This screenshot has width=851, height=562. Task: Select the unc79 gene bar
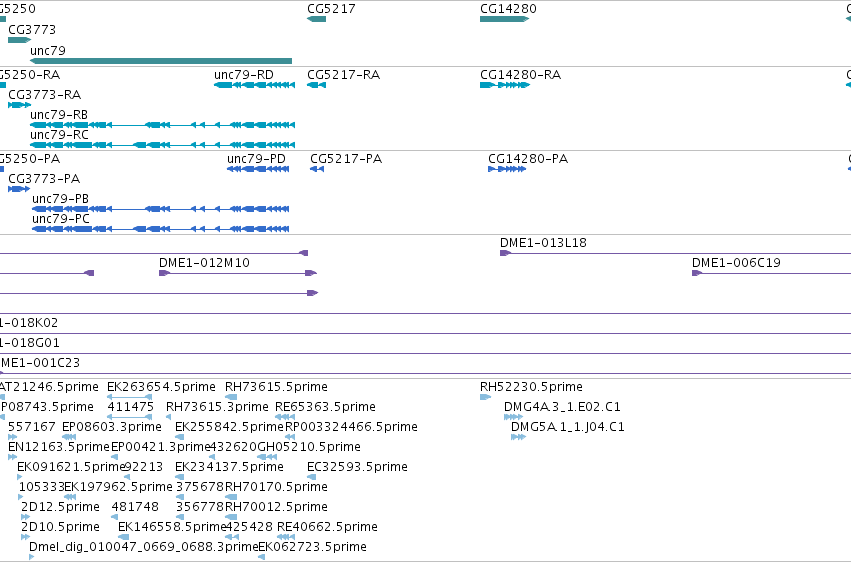tap(161, 61)
